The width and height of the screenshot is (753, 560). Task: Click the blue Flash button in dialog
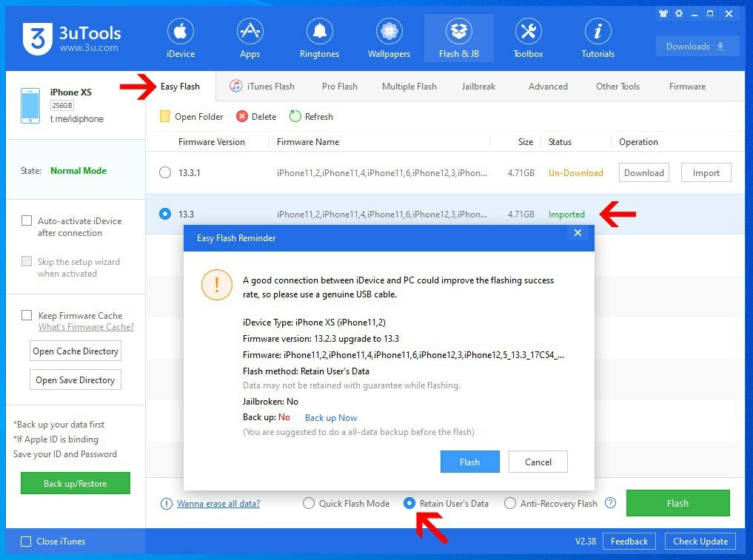(469, 462)
